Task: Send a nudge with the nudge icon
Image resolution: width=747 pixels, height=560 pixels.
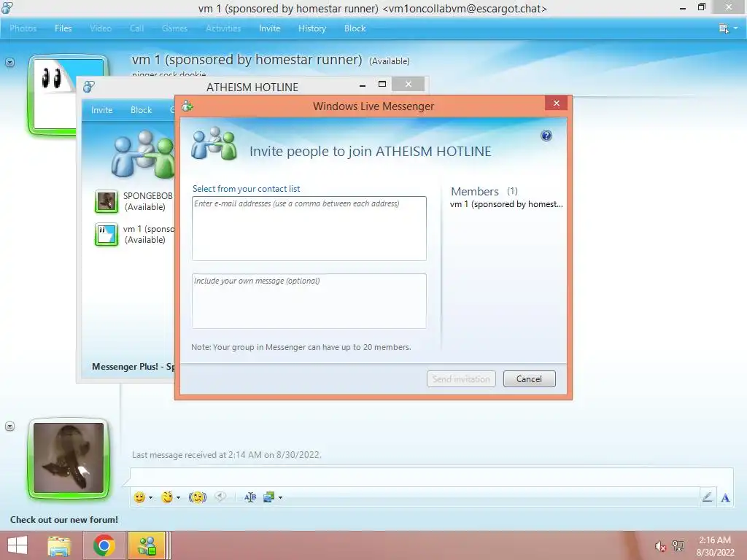Action: click(197, 497)
